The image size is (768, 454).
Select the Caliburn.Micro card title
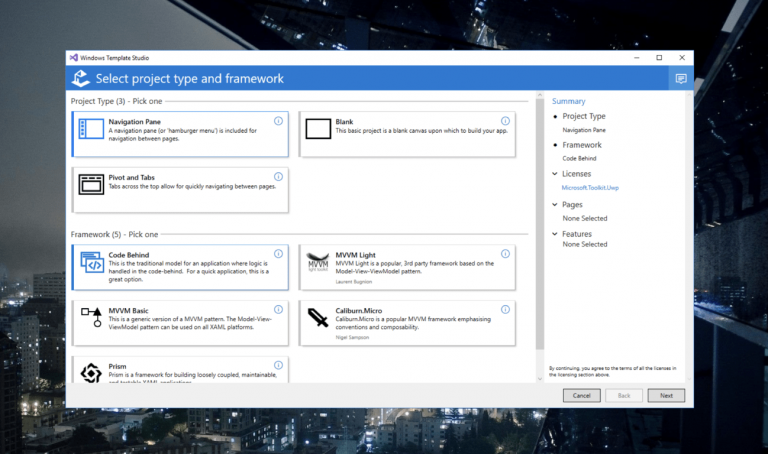(359, 311)
